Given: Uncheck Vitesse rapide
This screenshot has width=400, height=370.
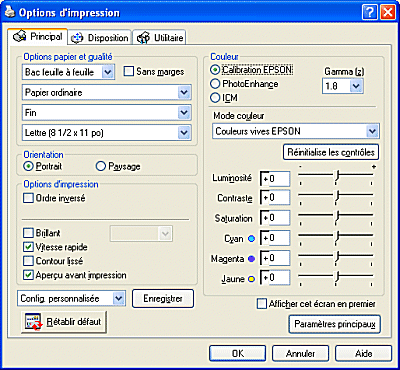Looking at the screenshot, I should point(29,247).
